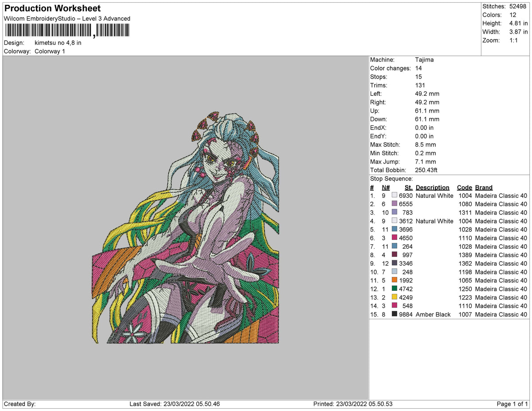Screen dimensions: 532x411
Task: Select the 'Amber Black' description text
Action: click(433, 314)
